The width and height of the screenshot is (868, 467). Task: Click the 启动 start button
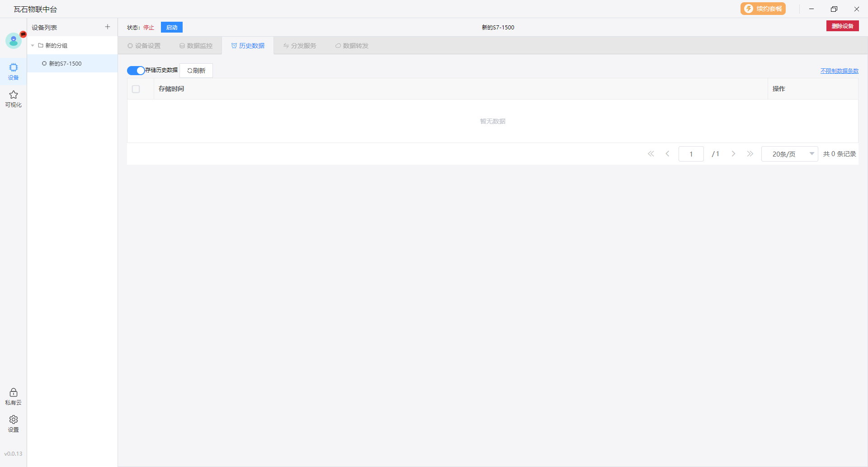coord(172,28)
